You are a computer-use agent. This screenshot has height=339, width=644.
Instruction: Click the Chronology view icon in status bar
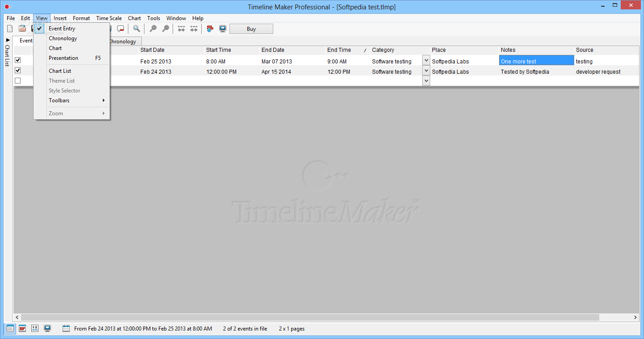[x=35, y=329]
